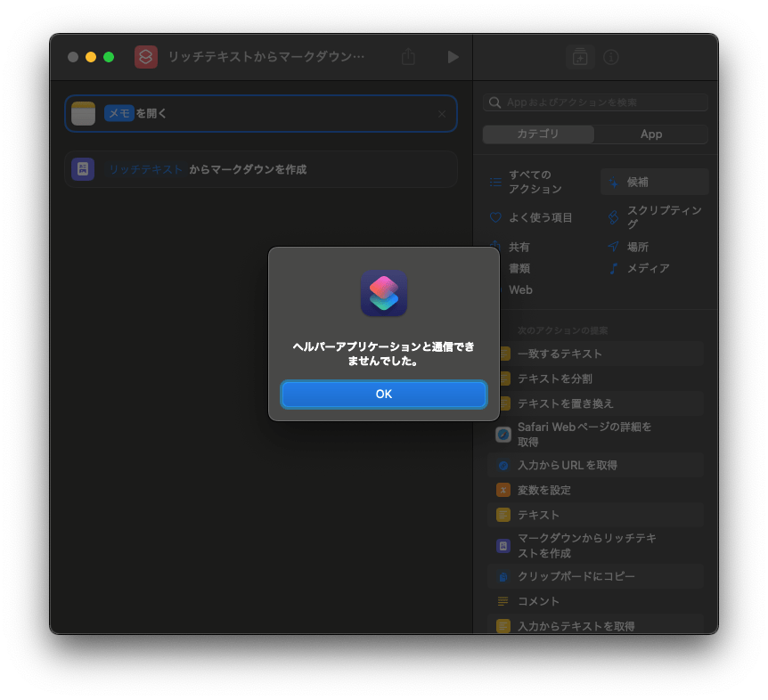Focus the Appおよびアクションを検索 field
Image resolution: width=768 pixels, height=700 pixels.
tap(595, 102)
